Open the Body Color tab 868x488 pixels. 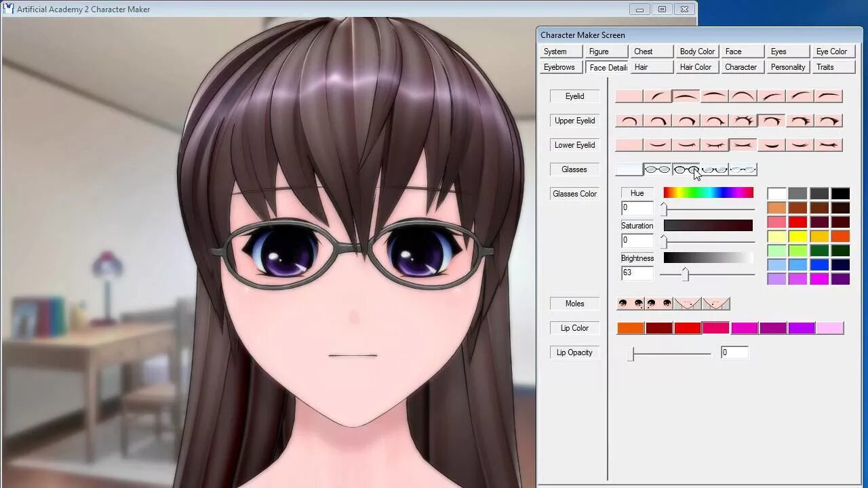pyautogui.click(x=698, y=52)
